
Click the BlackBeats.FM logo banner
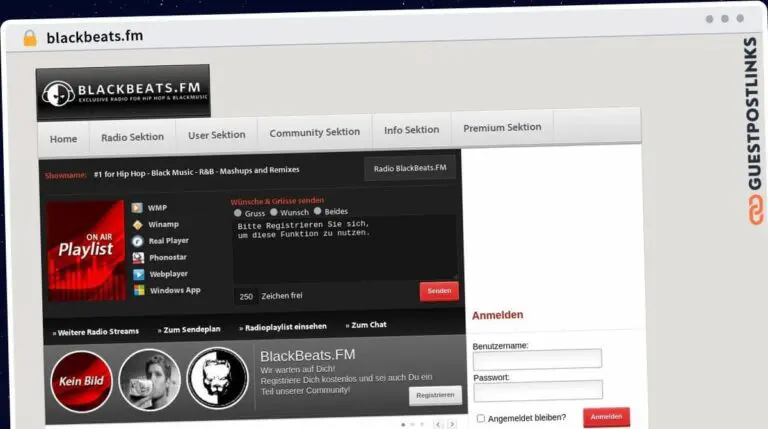coord(123,92)
